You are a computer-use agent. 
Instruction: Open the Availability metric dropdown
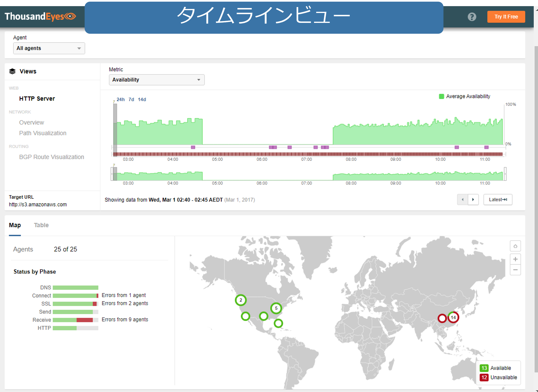[157, 80]
